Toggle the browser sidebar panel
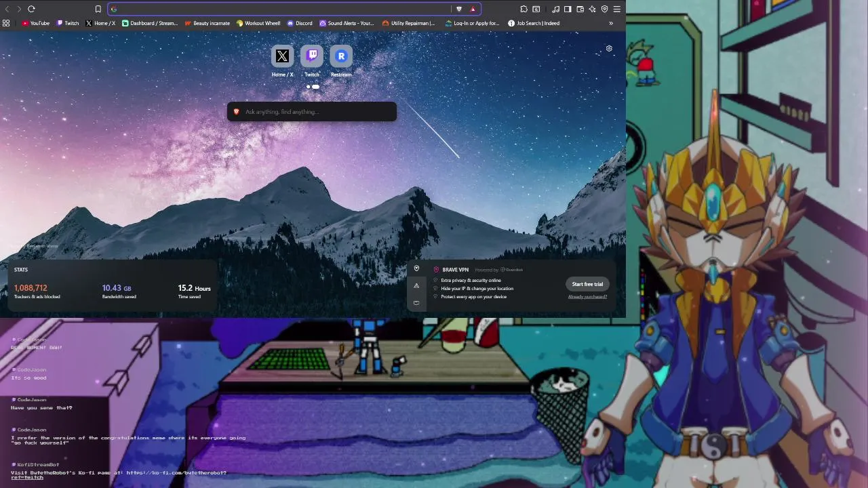 tap(568, 9)
